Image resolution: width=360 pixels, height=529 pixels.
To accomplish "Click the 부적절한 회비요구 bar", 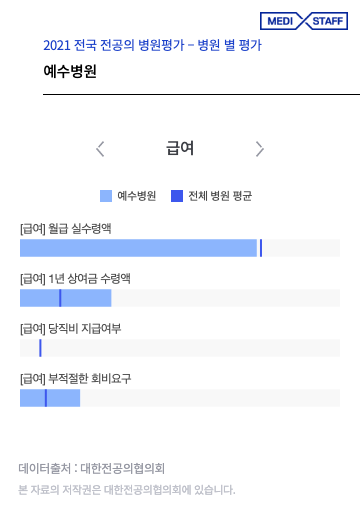I will click(180, 398).
